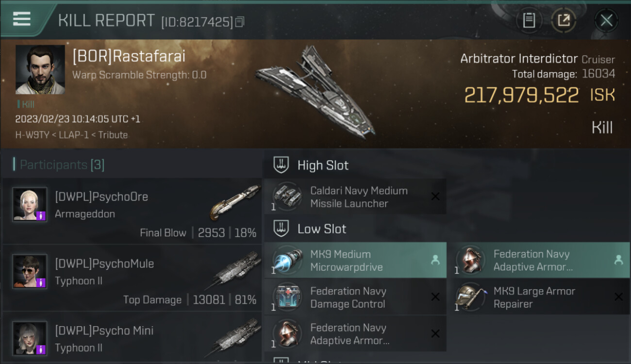Image resolution: width=631 pixels, height=364 pixels.
Task: Open the hamburger menu
Action: coord(22,19)
